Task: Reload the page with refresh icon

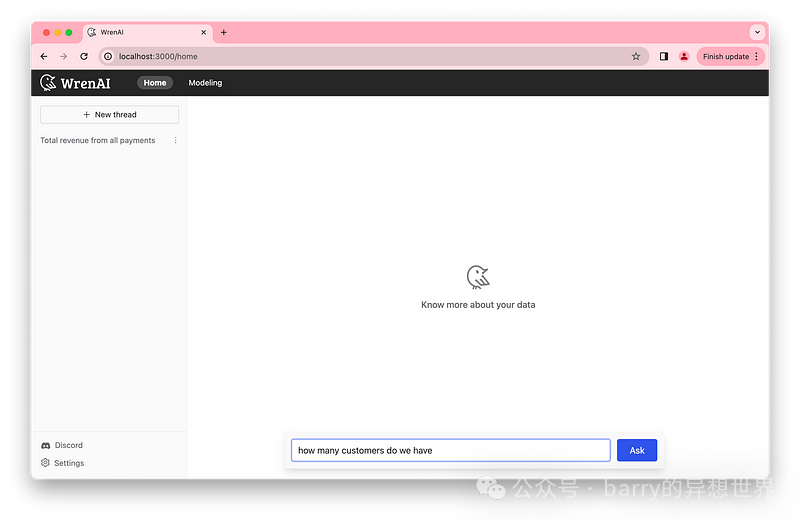Action: click(x=84, y=57)
